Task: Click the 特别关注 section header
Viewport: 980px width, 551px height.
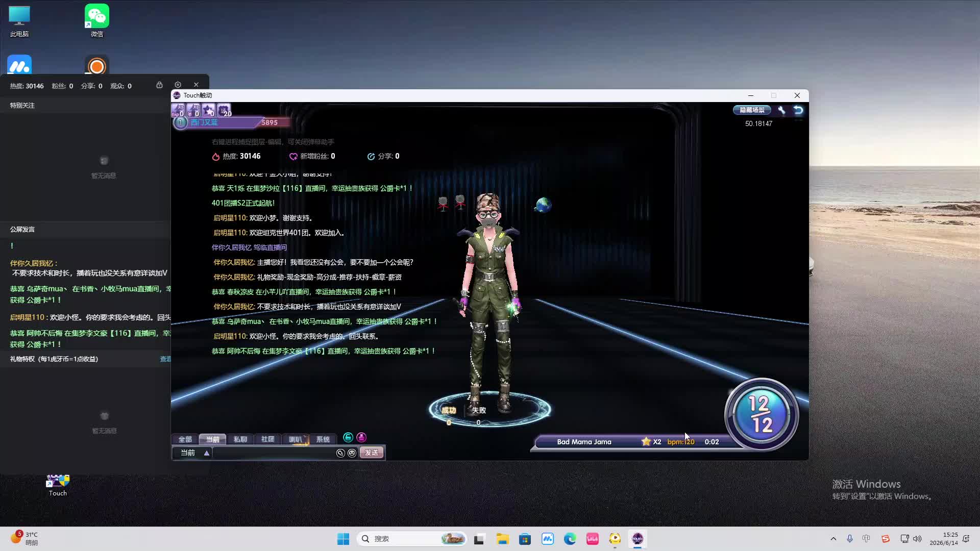Action: pos(22,106)
